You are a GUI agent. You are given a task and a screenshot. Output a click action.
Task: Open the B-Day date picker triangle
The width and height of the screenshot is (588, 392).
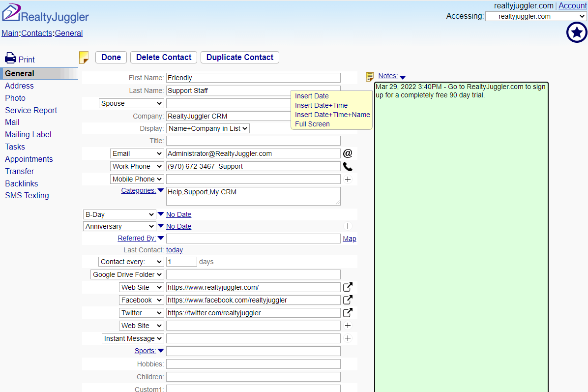coord(160,214)
